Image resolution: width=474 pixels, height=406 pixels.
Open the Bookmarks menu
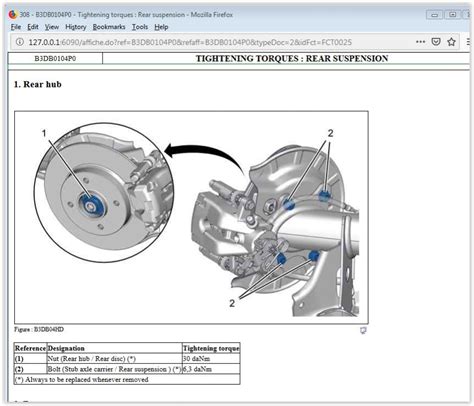coord(109,27)
